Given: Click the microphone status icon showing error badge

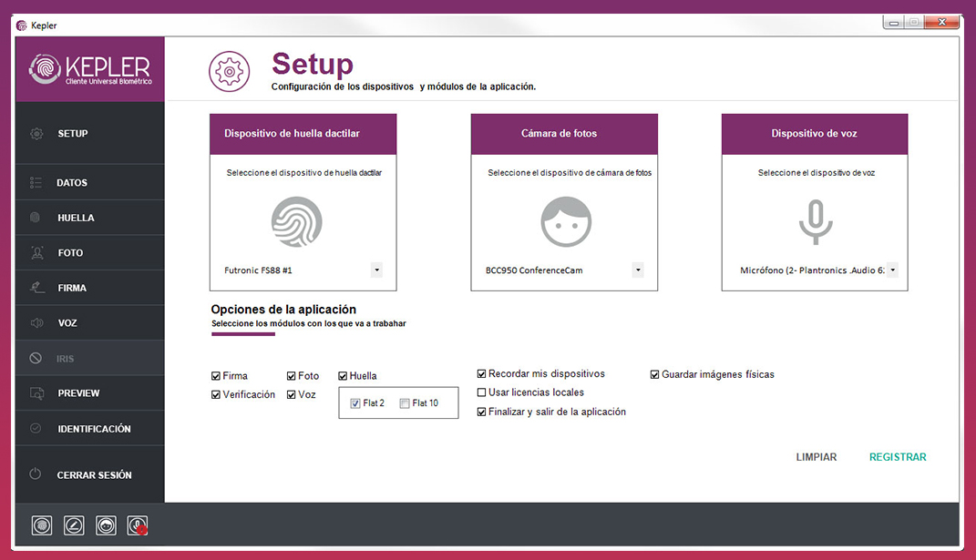Looking at the screenshot, I should tap(137, 525).
